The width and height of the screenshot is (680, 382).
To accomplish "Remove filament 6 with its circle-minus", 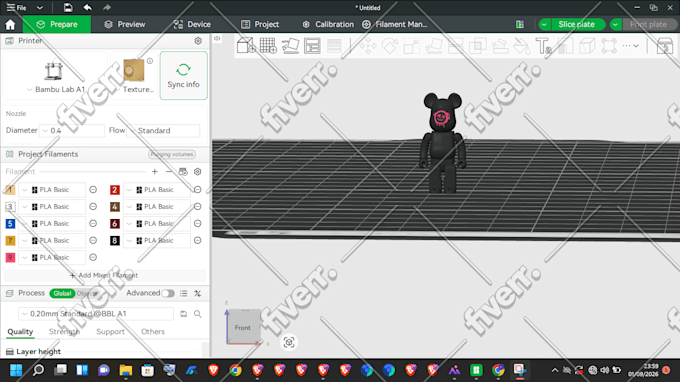I will click(197, 224).
